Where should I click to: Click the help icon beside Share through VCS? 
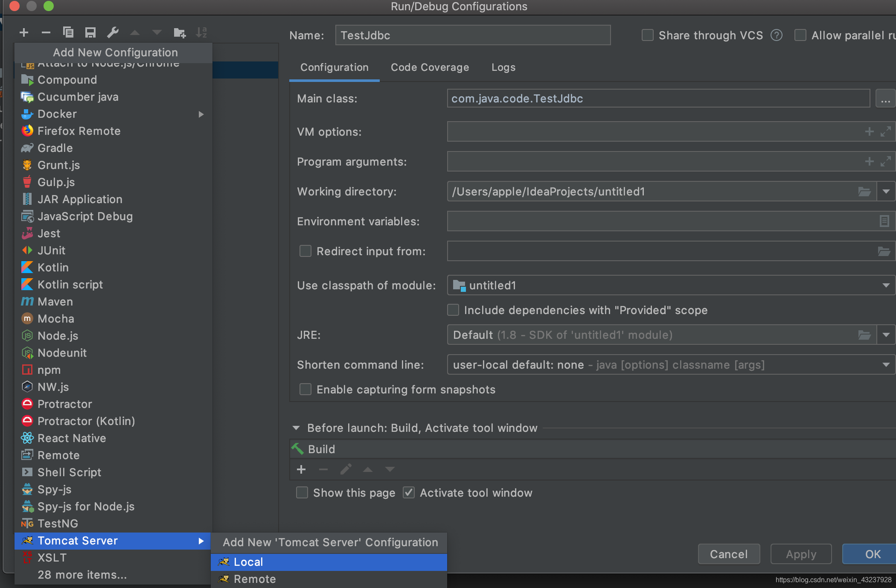coord(777,35)
